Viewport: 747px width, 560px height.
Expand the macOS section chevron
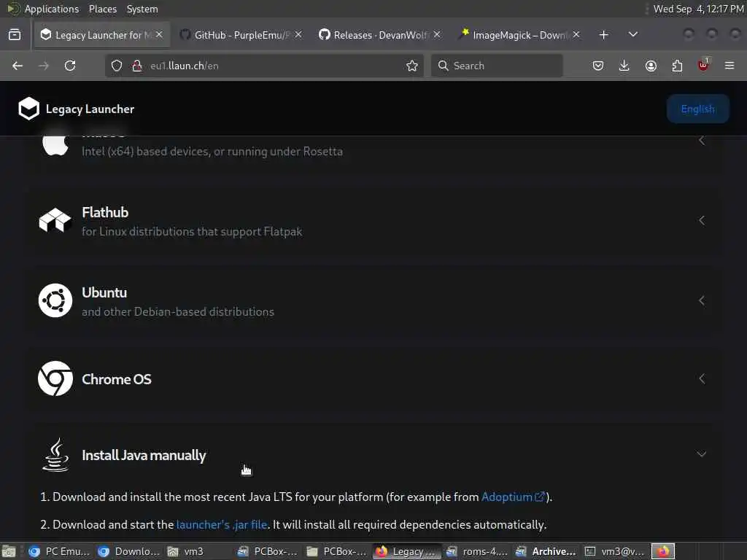pos(701,141)
